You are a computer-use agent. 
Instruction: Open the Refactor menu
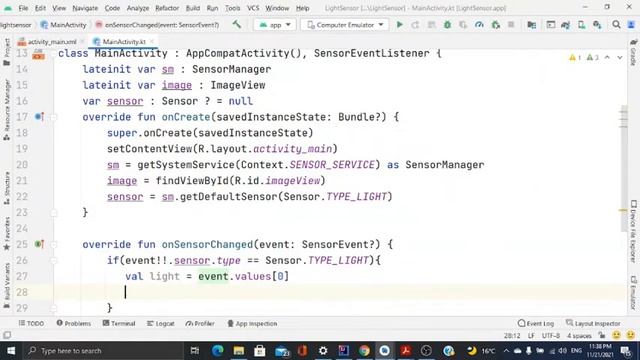[167, 8]
